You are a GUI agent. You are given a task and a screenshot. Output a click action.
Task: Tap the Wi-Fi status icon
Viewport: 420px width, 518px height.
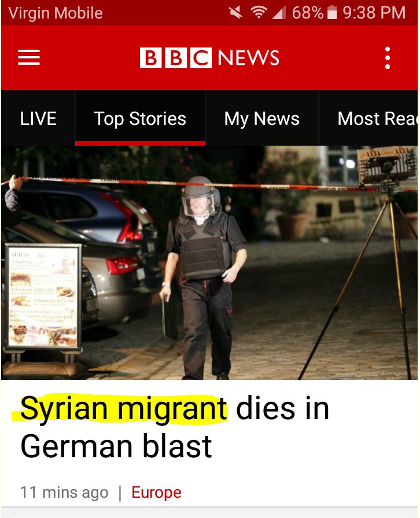[259, 13]
